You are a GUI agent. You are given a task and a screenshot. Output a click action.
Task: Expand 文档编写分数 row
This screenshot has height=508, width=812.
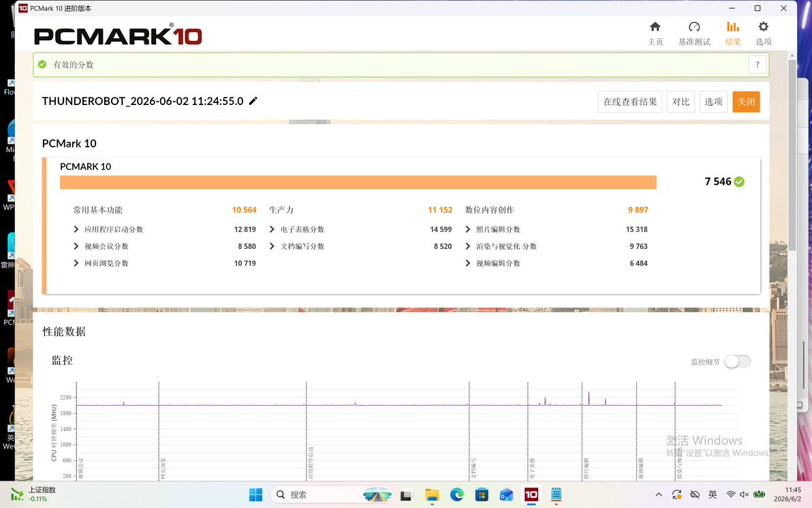[x=272, y=246]
